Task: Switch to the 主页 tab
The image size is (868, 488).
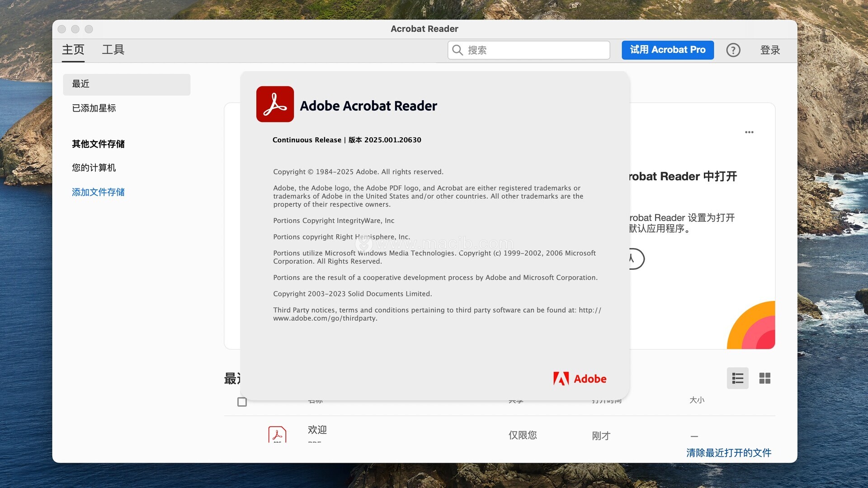Action: point(73,50)
